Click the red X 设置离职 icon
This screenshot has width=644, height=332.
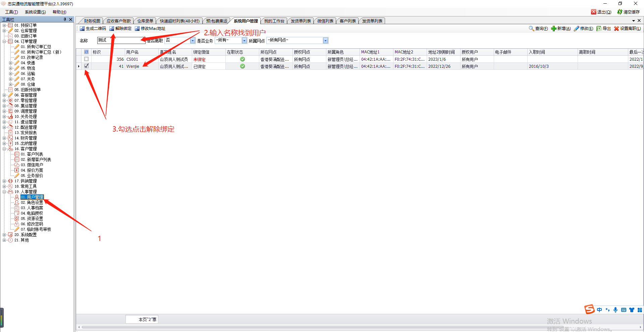pos(616,29)
